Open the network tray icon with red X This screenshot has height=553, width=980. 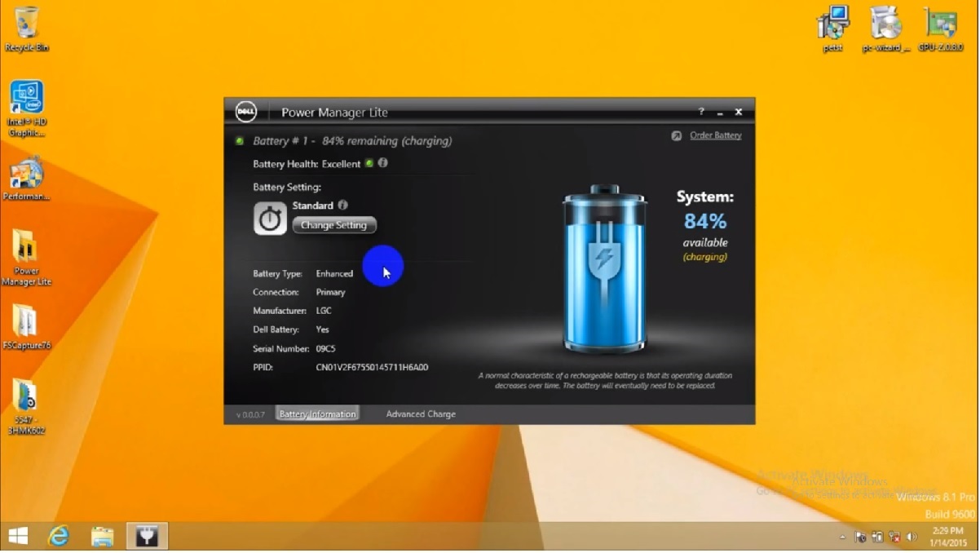point(894,538)
